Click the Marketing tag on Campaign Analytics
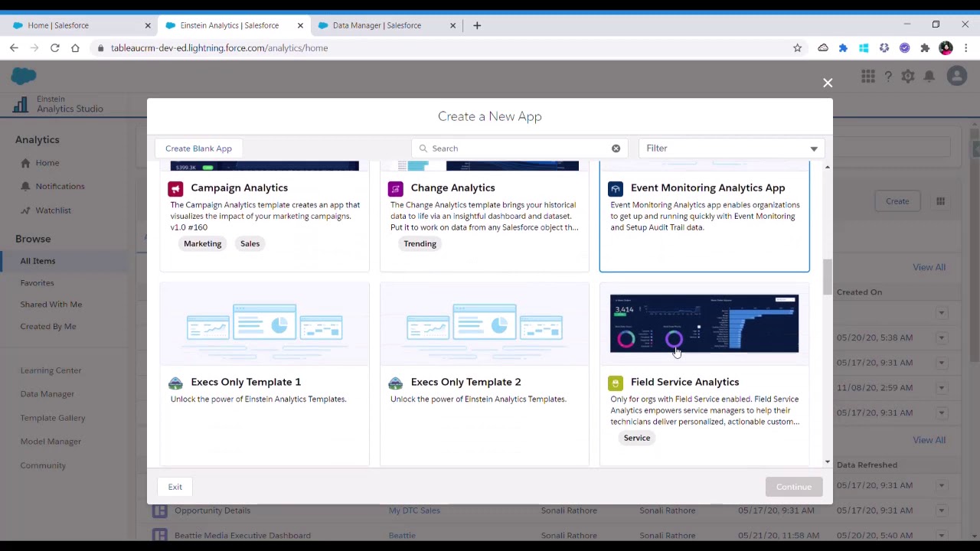The width and height of the screenshot is (980, 551). pos(203,244)
